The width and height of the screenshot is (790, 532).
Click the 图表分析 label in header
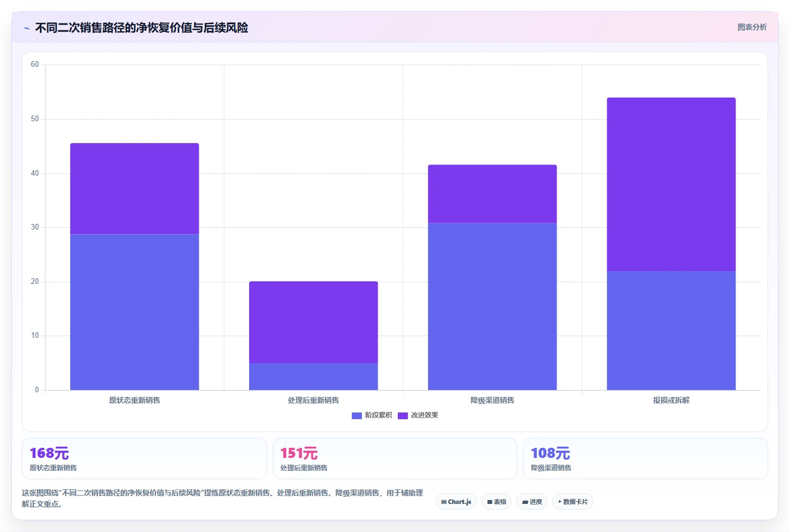click(x=752, y=27)
